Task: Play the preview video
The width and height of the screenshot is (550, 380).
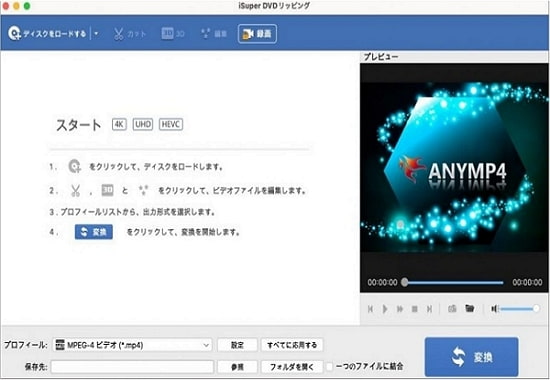Action: 385,309
